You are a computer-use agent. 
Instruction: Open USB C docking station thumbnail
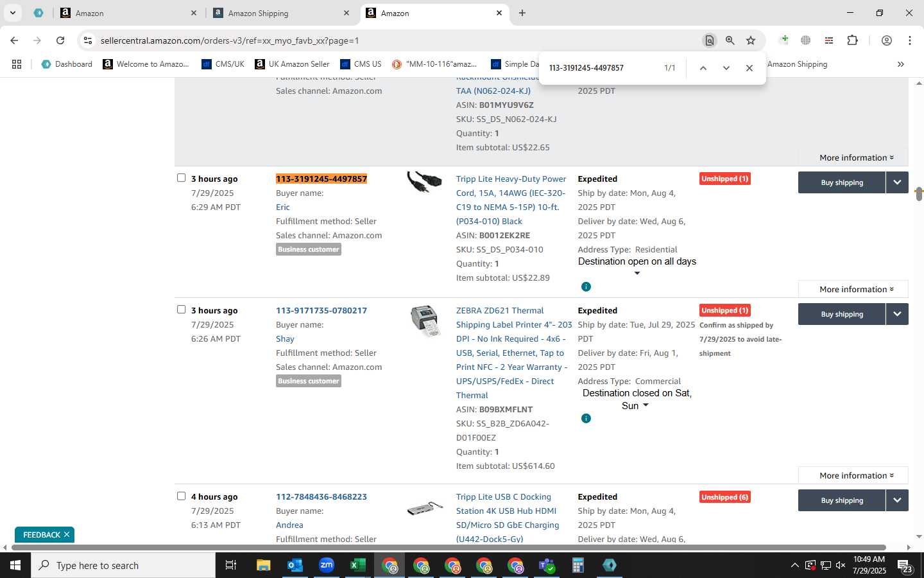pyautogui.click(x=425, y=509)
